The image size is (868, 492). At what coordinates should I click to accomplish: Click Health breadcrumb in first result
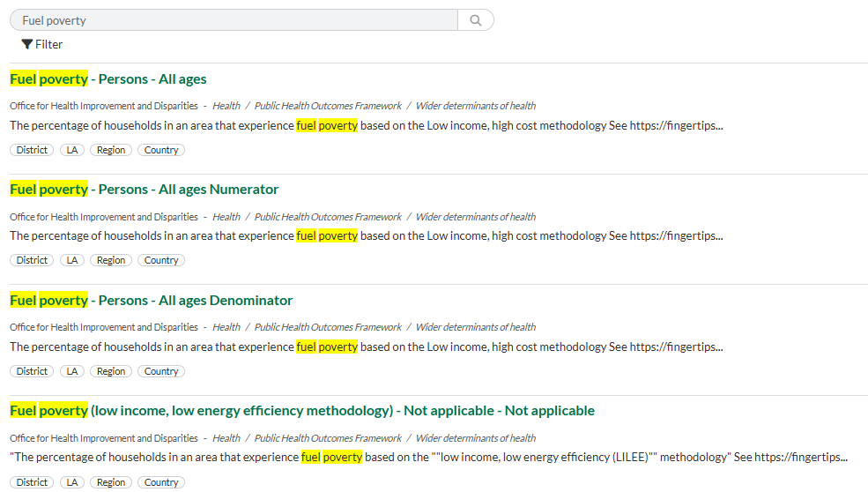(226, 106)
